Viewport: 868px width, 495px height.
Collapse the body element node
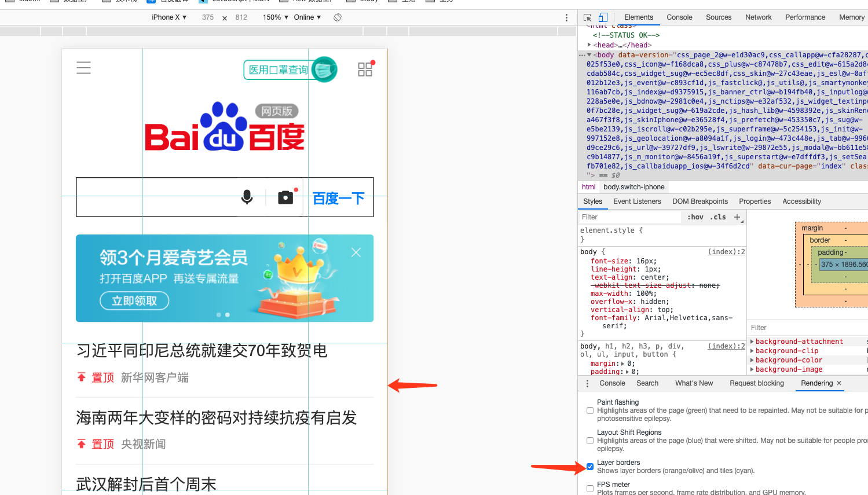click(589, 55)
